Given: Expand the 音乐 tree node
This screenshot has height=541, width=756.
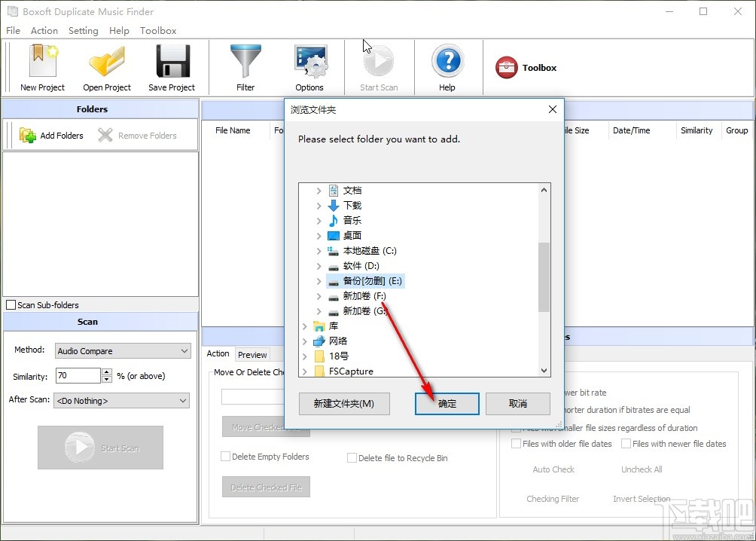Looking at the screenshot, I should pyautogui.click(x=319, y=221).
